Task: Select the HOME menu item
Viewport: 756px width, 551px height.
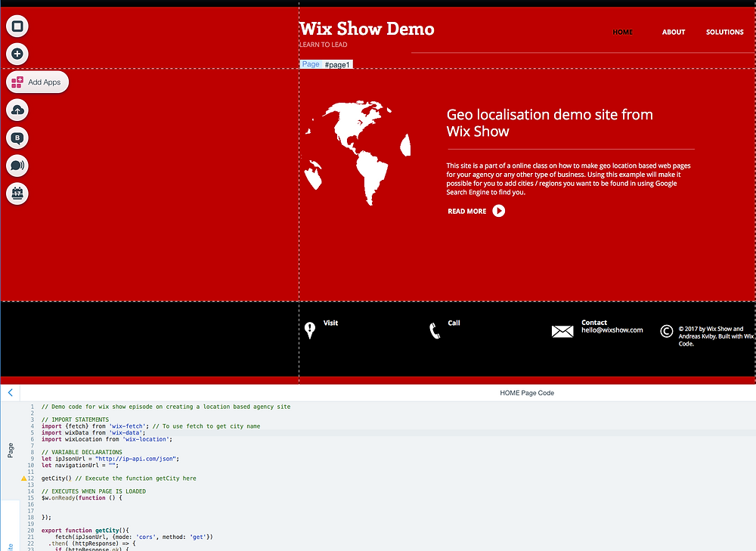Action: click(622, 33)
